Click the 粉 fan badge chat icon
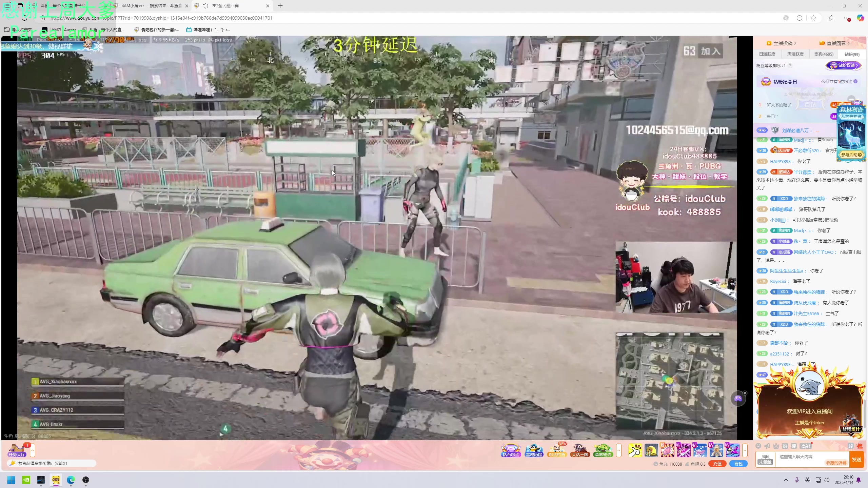This screenshot has height=488, width=868. (x=785, y=446)
